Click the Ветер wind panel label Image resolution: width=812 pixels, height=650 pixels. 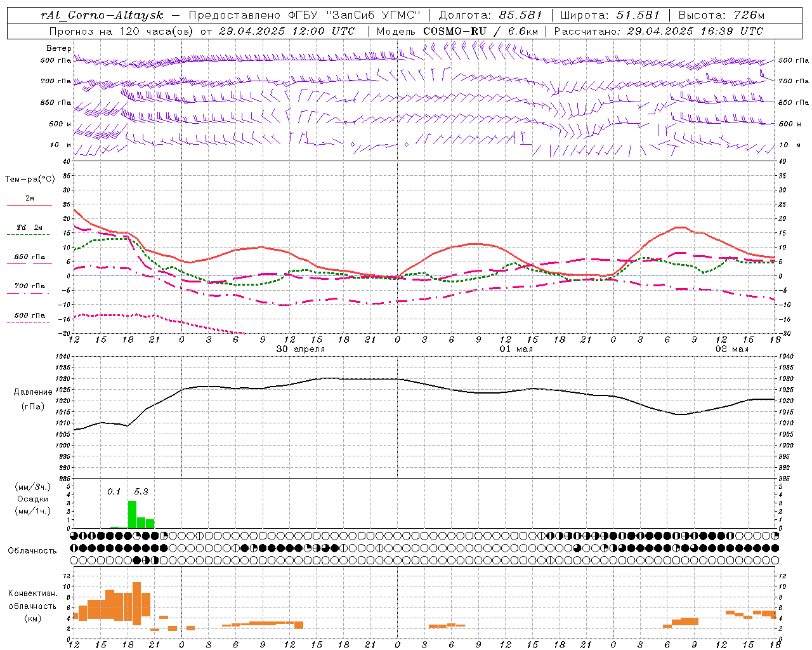click(59, 48)
